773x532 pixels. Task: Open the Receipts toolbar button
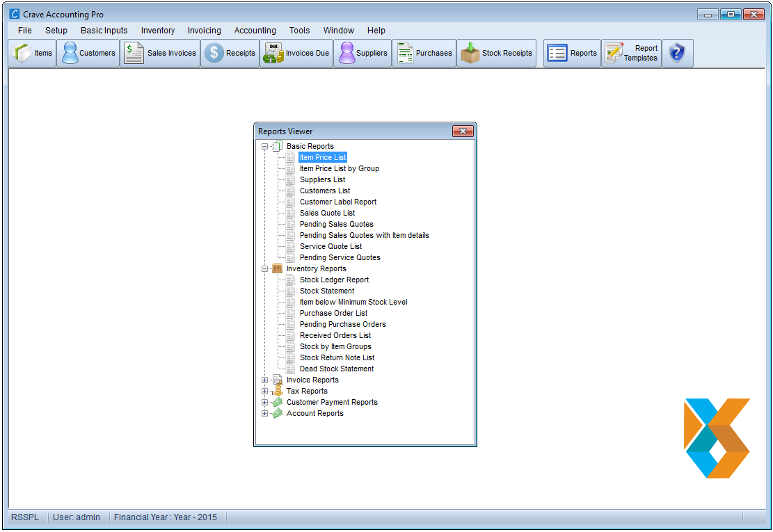(x=230, y=53)
